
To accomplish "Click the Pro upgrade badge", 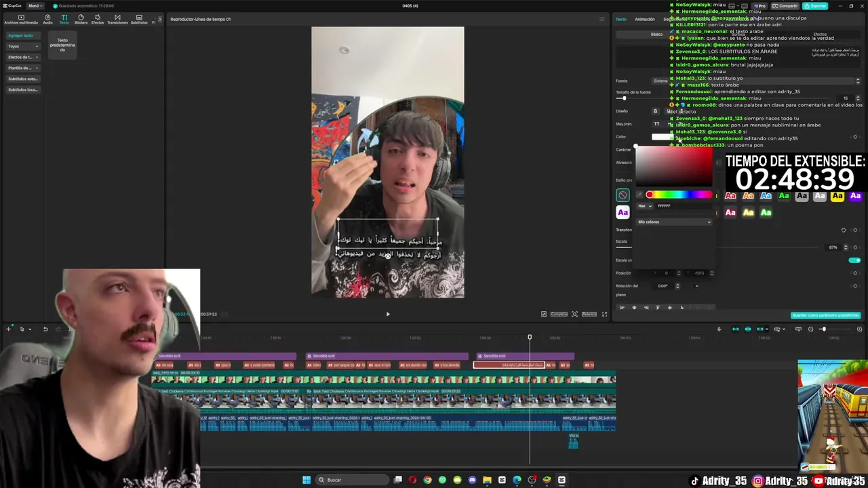I will pos(760,5).
